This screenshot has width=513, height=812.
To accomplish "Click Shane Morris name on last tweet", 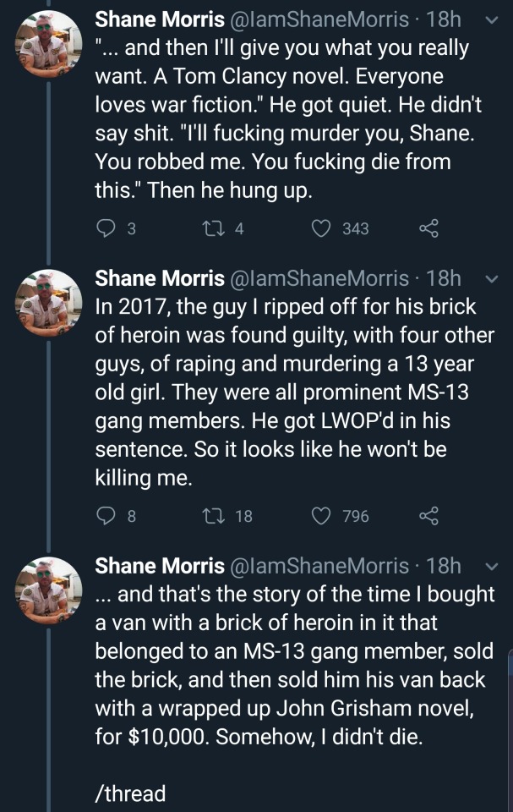I will (x=159, y=566).
